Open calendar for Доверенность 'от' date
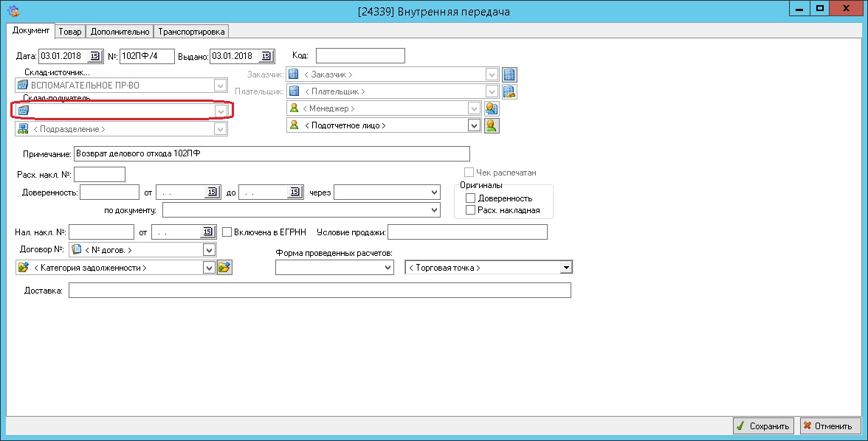Viewport: 868px width, 441px height. click(x=211, y=192)
